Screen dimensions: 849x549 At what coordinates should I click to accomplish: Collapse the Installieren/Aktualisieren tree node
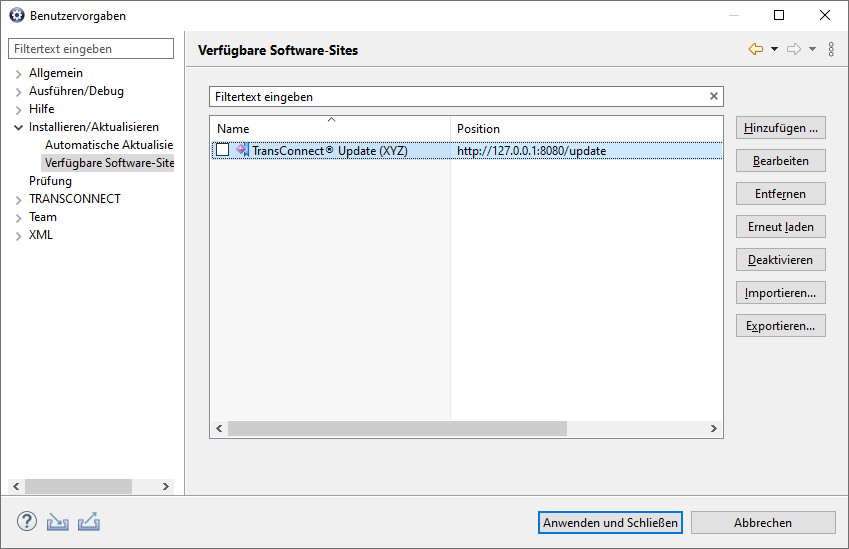tap(18, 128)
